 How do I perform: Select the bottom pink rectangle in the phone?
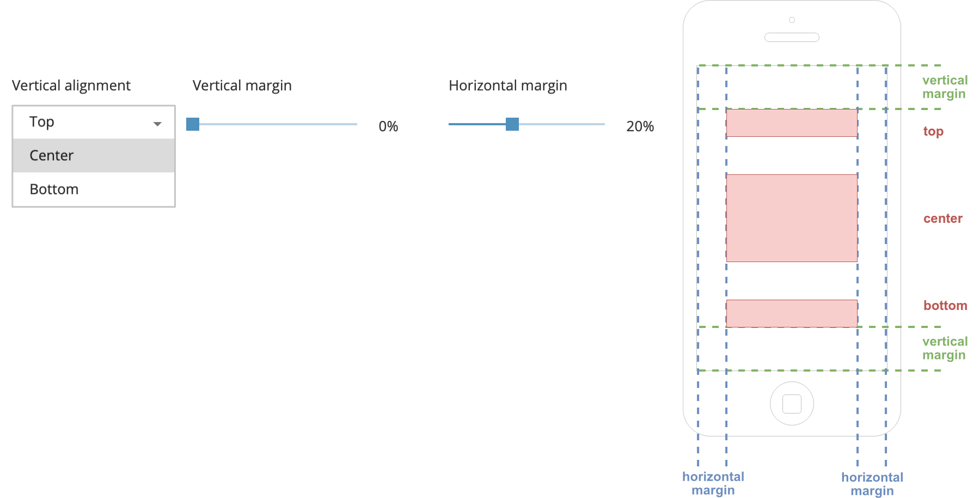tap(792, 313)
